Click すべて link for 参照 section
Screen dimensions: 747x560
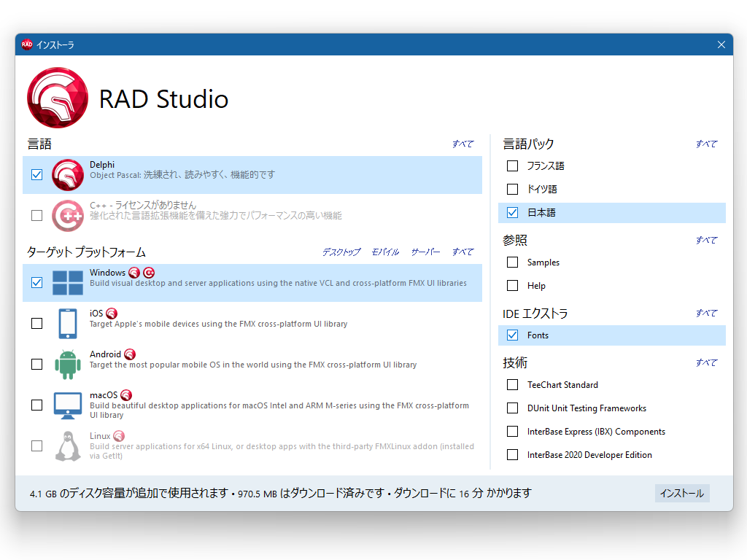click(706, 241)
